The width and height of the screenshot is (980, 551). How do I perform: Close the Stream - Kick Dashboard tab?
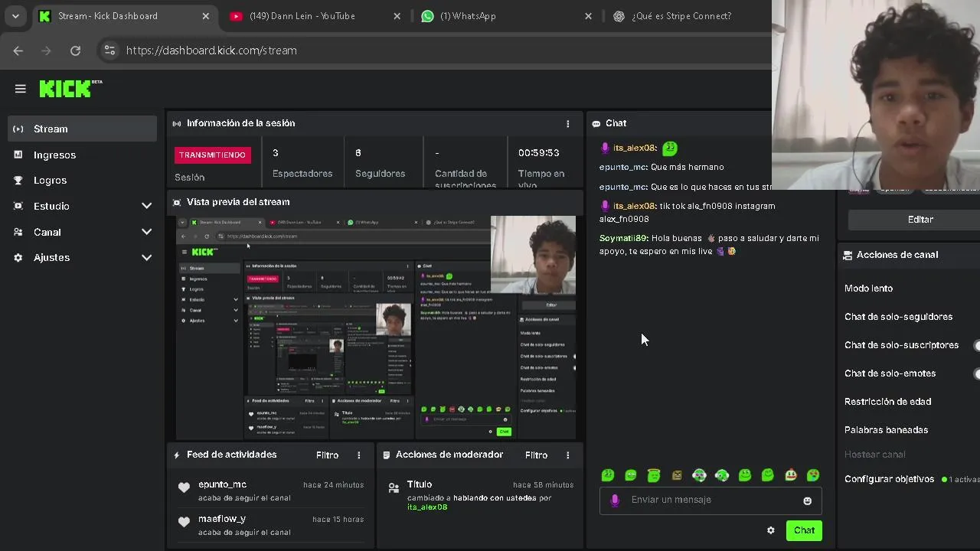206,16
